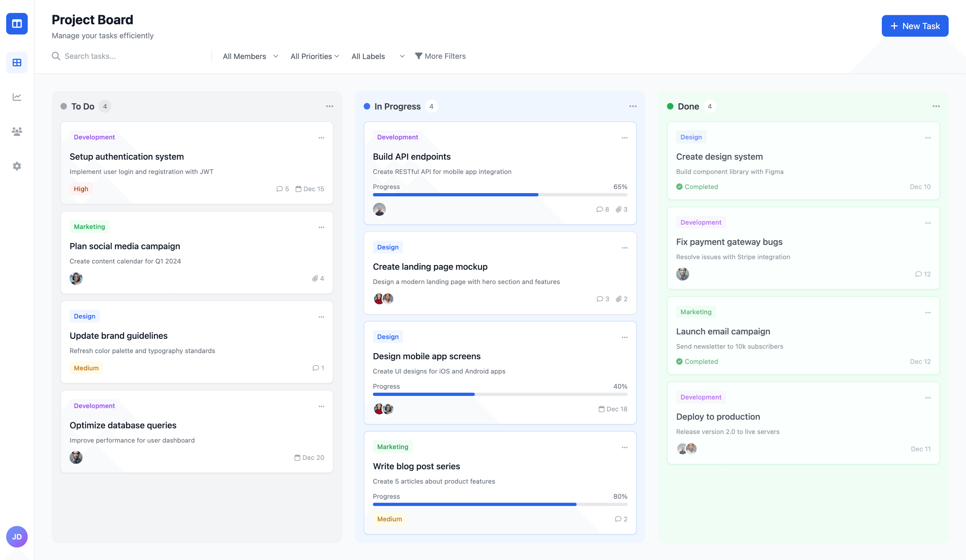The width and height of the screenshot is (966, 560).
Task: Click the More Filters button
Action: [440, 56]
